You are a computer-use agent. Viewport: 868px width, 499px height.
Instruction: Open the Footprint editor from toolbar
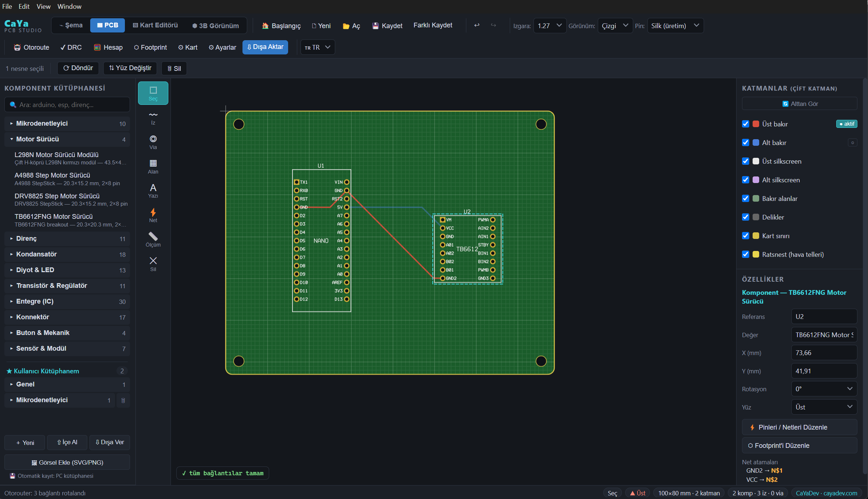(x=150, y=47)
